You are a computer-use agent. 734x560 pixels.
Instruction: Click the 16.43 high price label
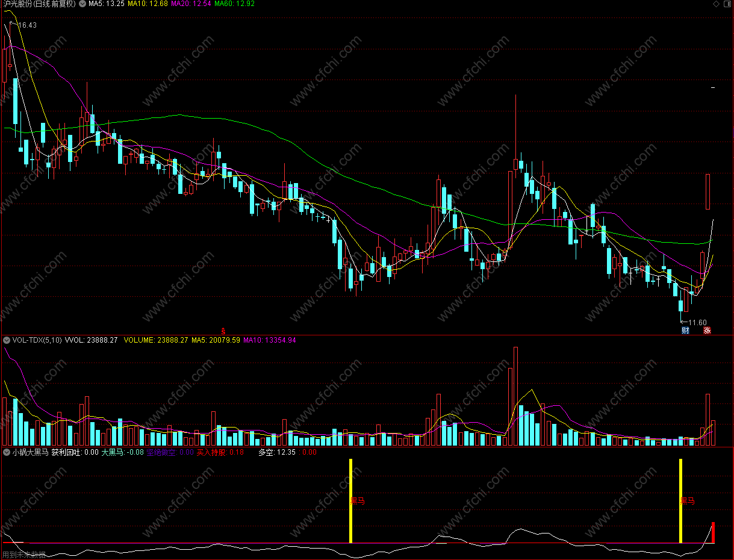pyautogui.click(x=27, y=25)
